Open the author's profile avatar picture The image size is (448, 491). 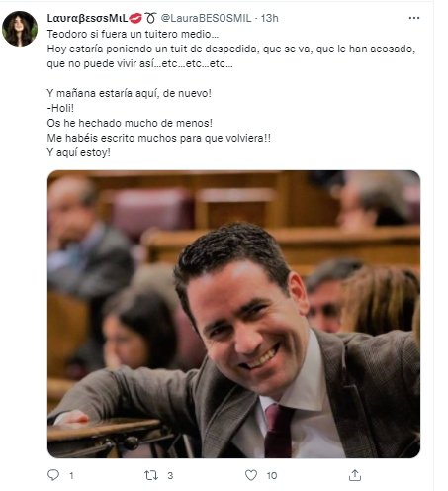20,29
